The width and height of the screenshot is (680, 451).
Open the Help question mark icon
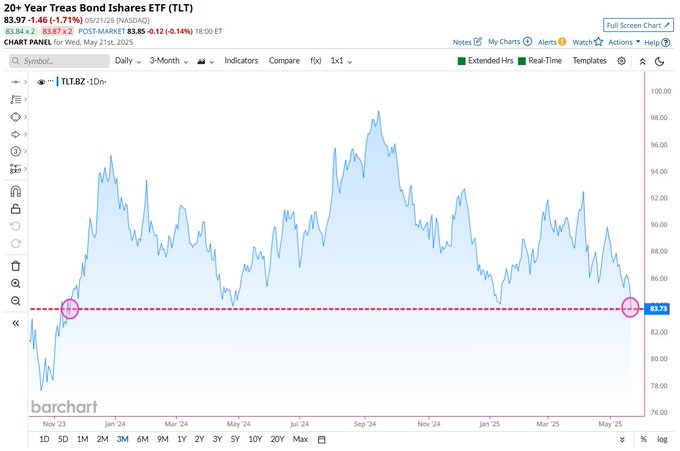tap(666, 42)
